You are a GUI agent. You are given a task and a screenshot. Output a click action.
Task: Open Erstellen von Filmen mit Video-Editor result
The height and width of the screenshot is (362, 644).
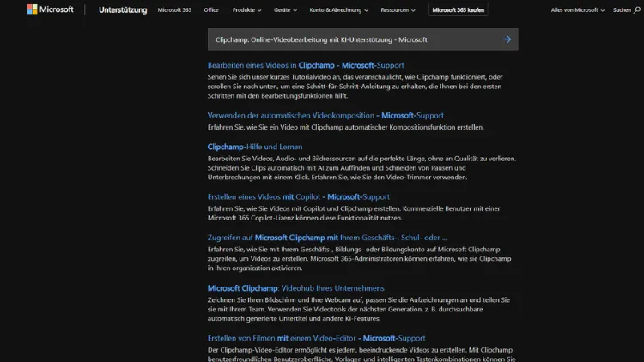[x=316, y=338]
